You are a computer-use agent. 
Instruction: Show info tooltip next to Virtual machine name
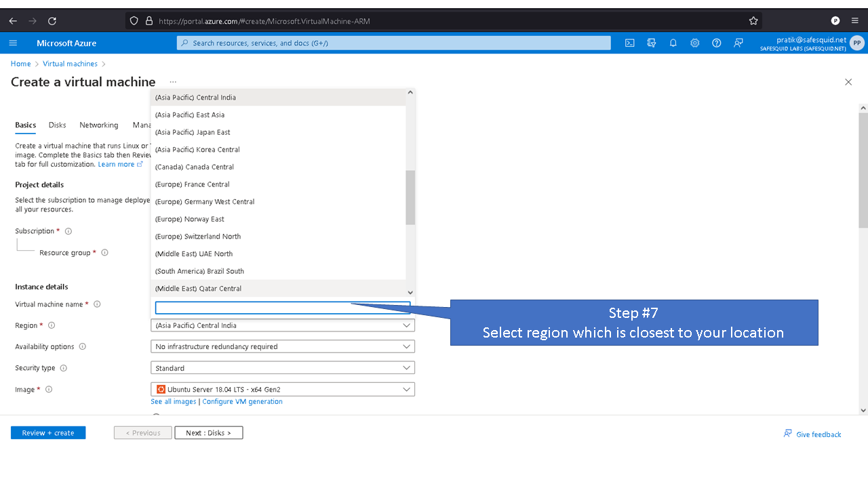click(x=97, y=304)
